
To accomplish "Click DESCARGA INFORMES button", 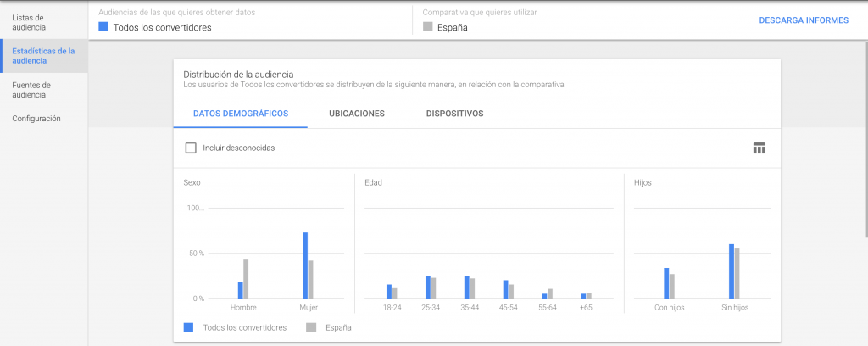I will tap(804, 20).
